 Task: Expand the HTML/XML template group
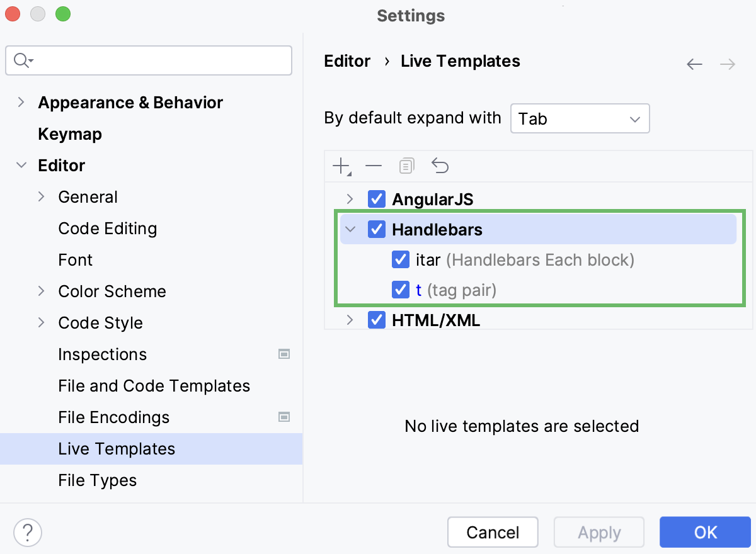tap(350, 320)
